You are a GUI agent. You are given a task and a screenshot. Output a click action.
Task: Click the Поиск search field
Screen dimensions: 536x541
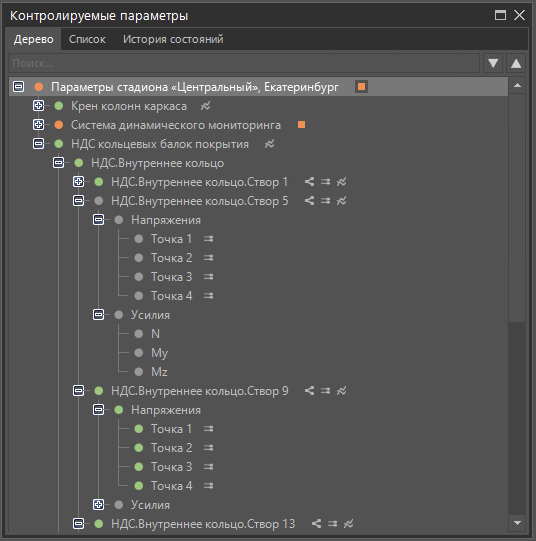(x=244, y=63)
